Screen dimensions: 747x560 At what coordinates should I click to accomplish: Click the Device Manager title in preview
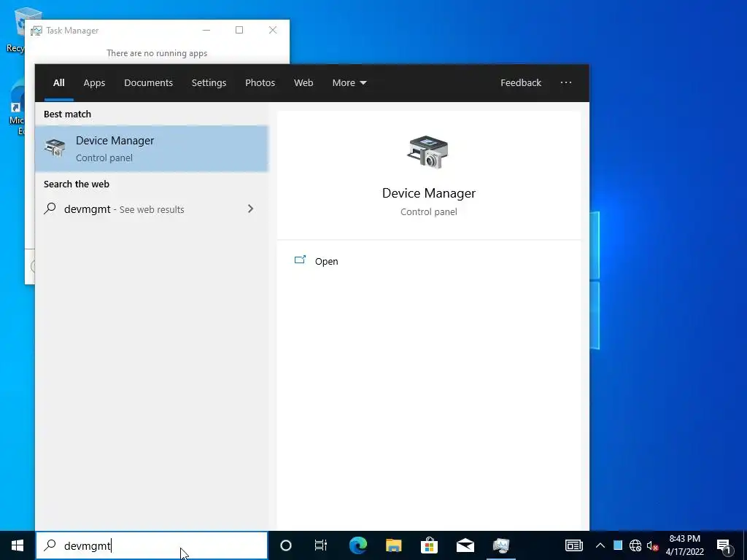click(429, 192)
